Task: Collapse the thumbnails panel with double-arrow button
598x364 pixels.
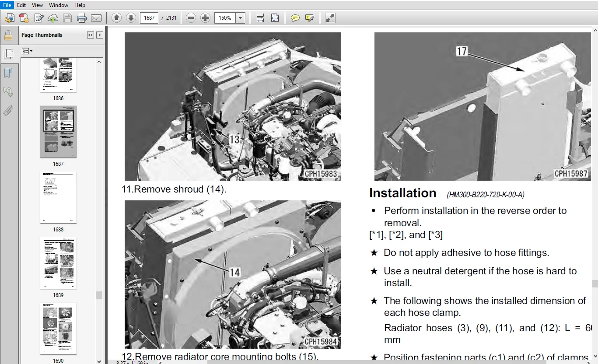Action: [x=91, y=35]
